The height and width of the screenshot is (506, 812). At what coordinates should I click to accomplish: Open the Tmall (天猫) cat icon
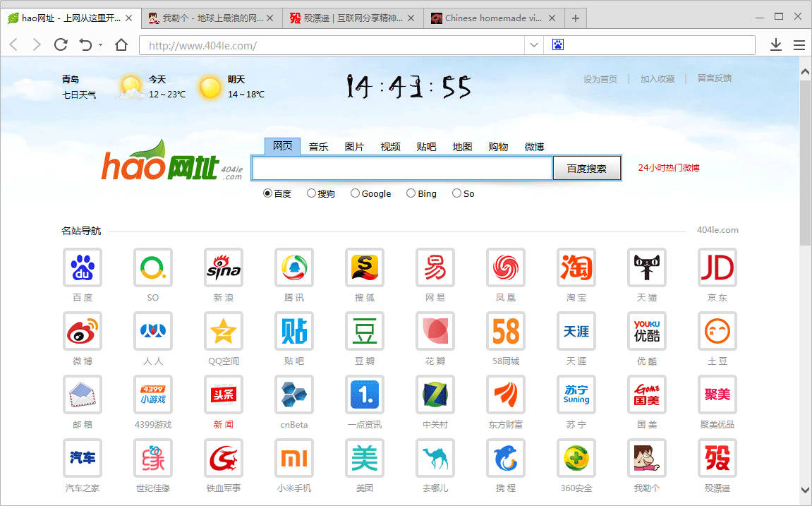pos(647,267)
